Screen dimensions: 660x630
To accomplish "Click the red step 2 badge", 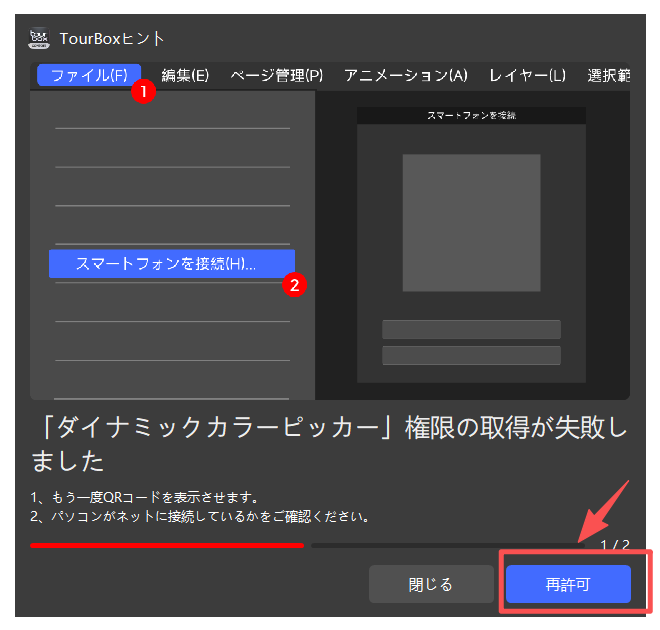I will [x=294, y=285].
